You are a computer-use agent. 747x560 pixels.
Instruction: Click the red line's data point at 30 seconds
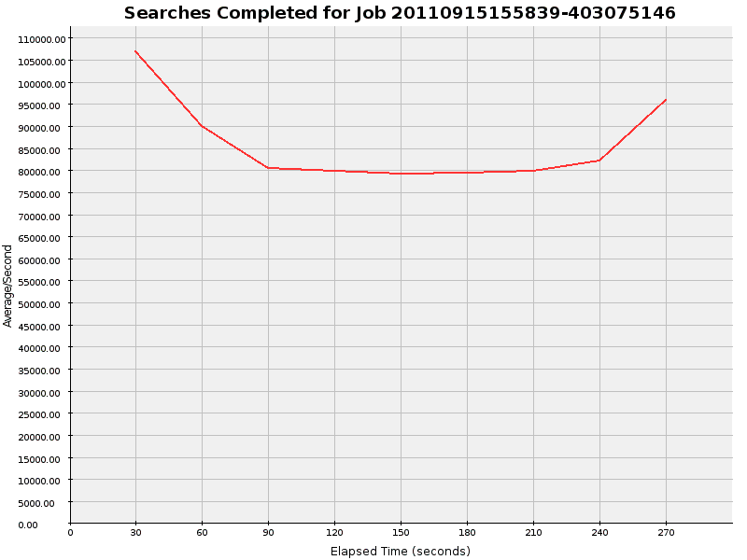[135, 51]
